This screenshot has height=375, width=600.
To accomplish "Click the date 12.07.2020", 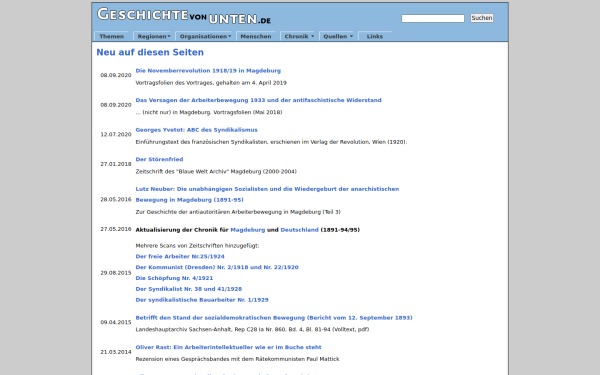I will click(x=116, y=135).
